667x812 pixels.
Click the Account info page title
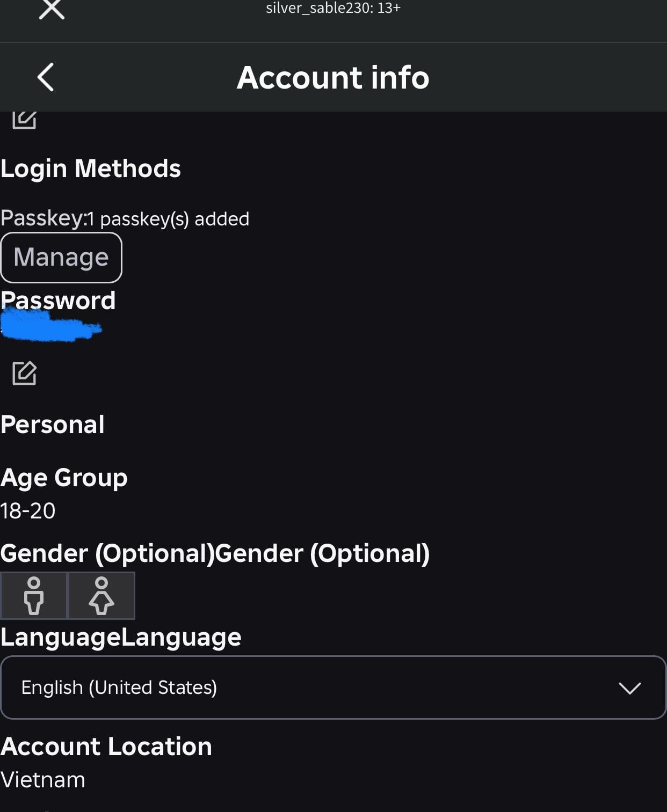coord(333,77)
